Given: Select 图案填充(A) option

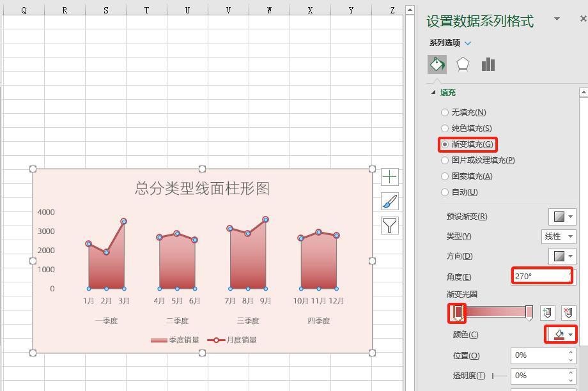Looking at the screenshot, I should (x=467, y=176).
